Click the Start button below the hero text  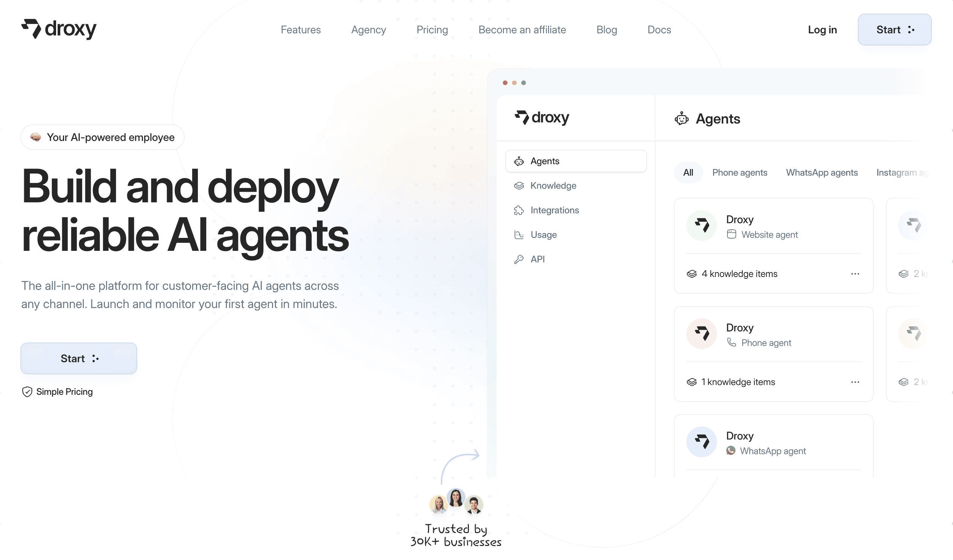79,358
